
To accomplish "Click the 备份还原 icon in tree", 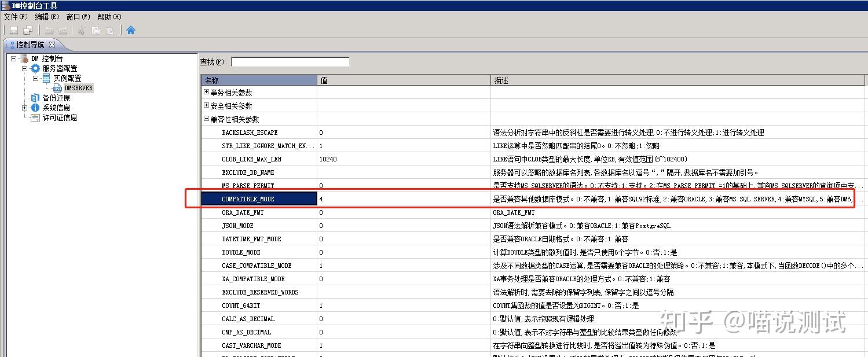I will click(35, 98).
